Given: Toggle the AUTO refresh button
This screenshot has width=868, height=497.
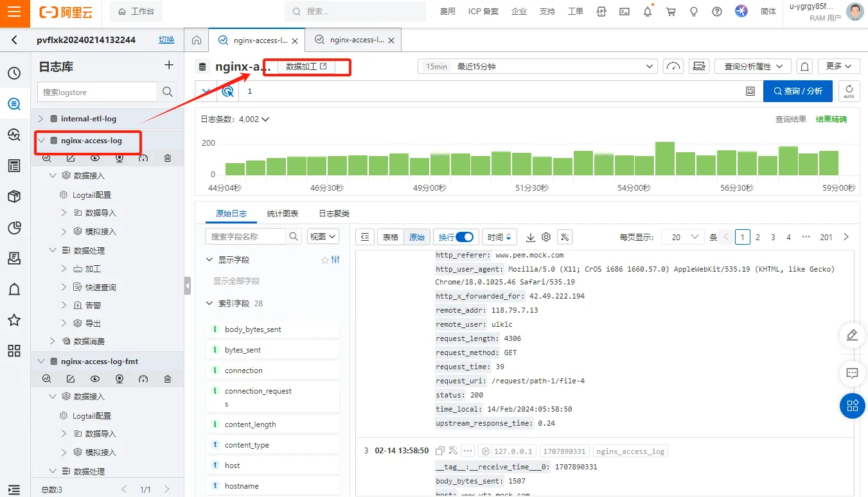Looking at the screenshot, I should 849,91.
